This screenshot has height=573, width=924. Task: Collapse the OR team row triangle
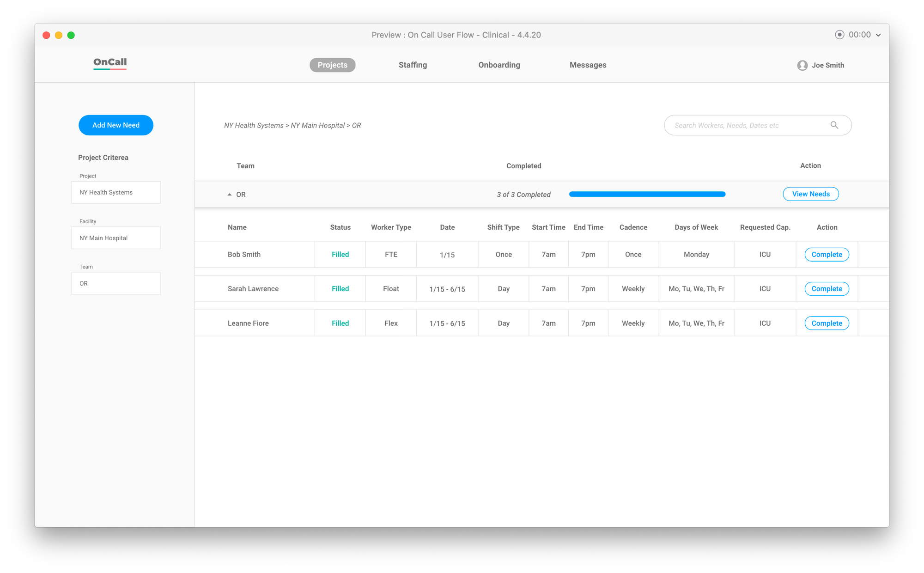click(230, 195)
